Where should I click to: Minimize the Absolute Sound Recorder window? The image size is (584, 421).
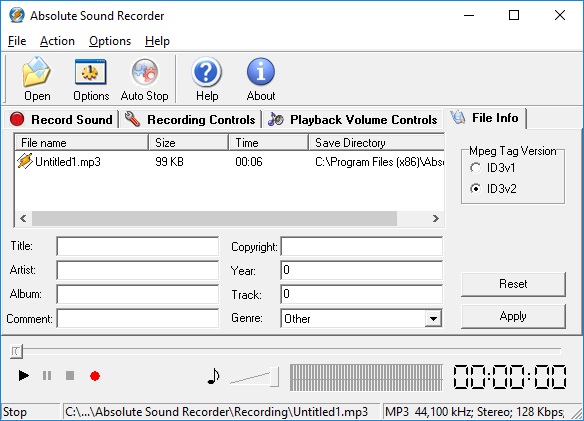pos(469,15)
